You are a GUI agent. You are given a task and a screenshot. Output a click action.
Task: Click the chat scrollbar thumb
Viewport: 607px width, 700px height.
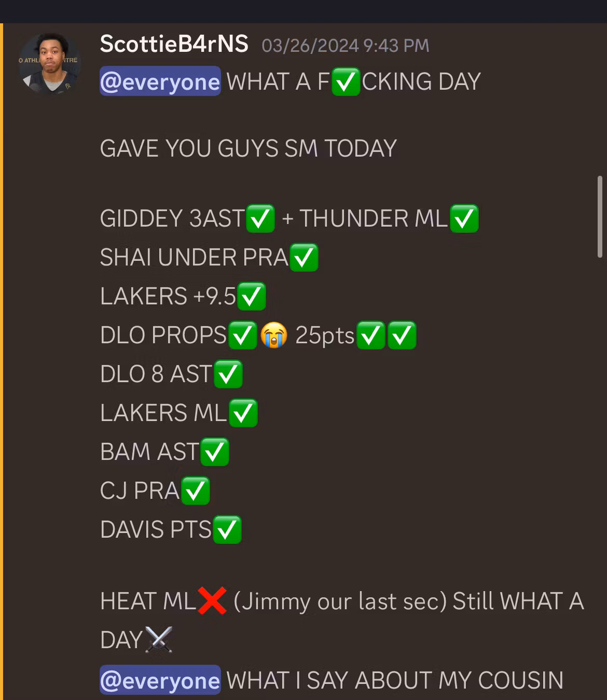600,216
